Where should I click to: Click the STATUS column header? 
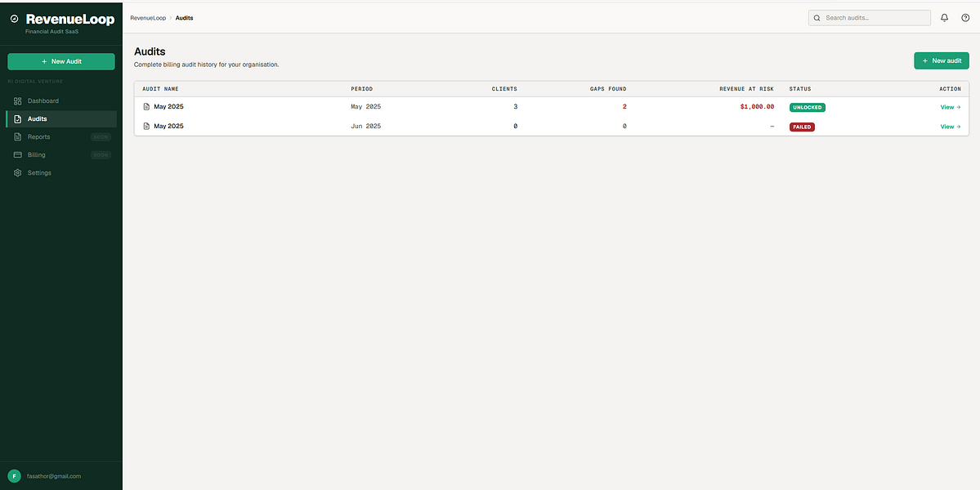[x=801, y=89]
